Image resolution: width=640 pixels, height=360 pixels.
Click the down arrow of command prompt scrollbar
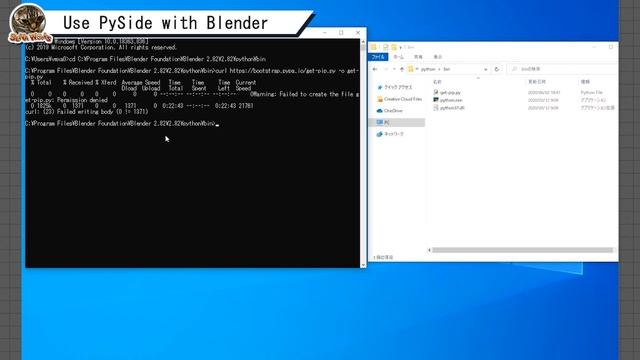tap(363, 265)
